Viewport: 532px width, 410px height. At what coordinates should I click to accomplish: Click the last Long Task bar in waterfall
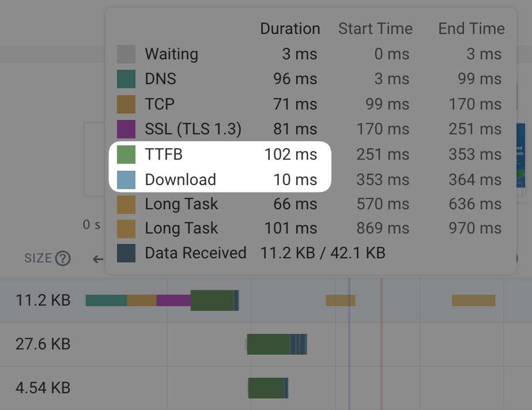(x=473, y=300)
